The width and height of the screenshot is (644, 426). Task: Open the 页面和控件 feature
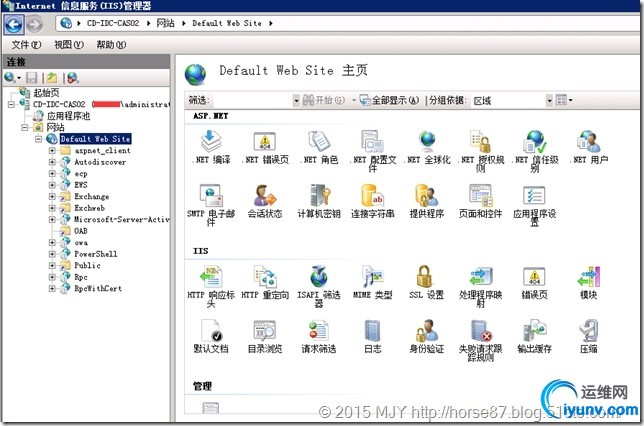(x=481, y=201)
